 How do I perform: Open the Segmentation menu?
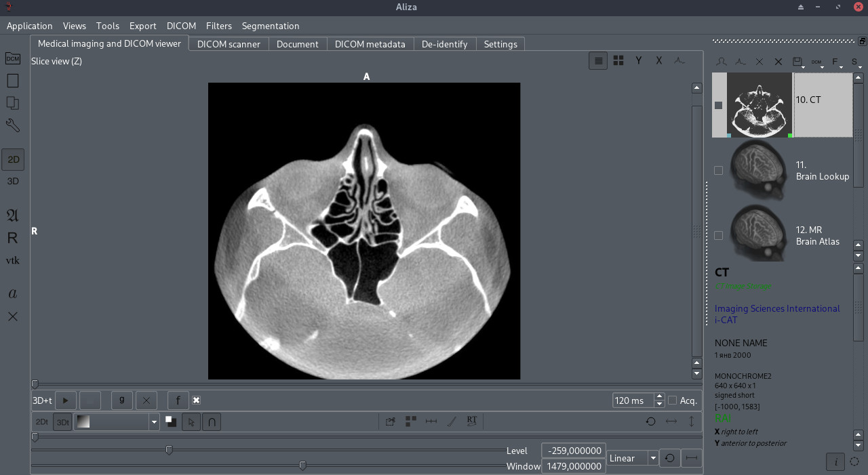(271, 26)
